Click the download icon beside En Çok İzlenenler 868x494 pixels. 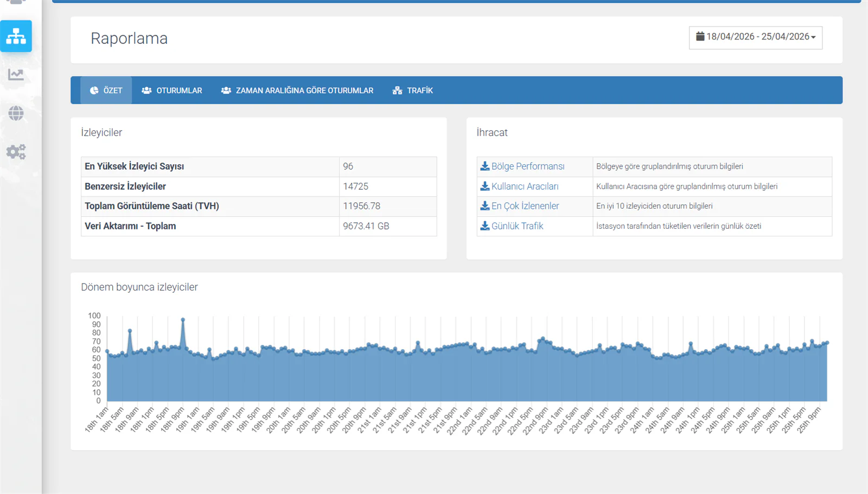(x=485, y=206)
